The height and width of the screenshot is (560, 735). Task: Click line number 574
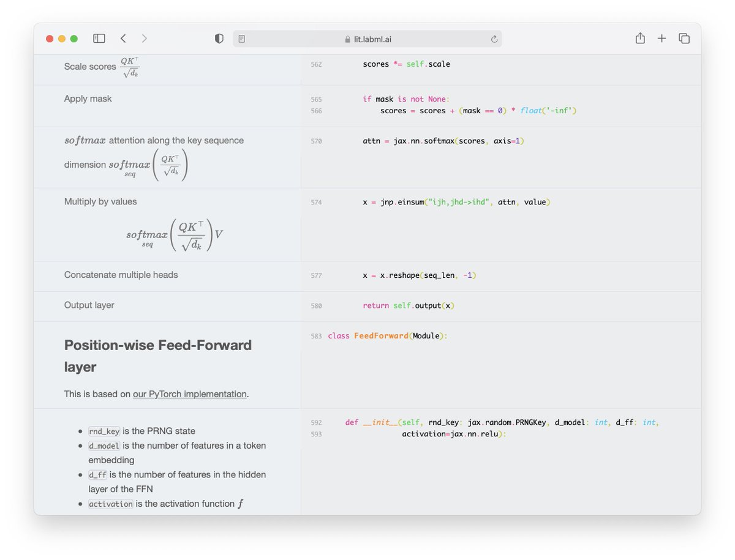pos(316,203)
